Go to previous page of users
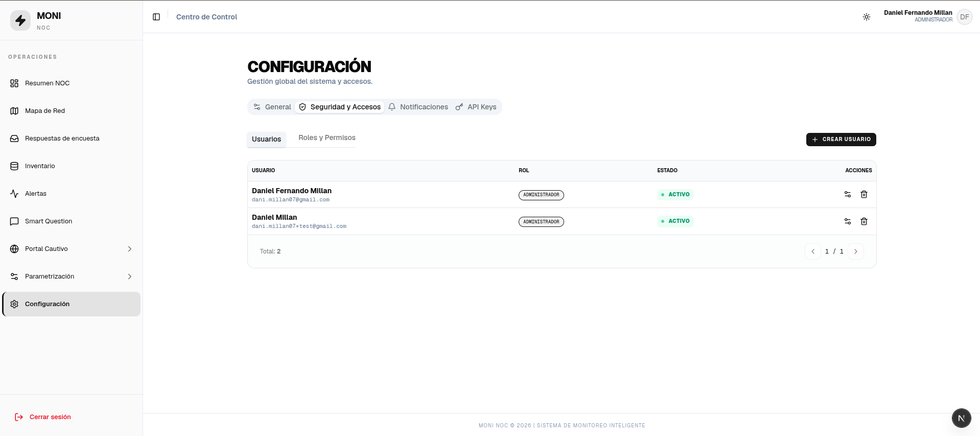This screenshot has height=436, width=980. coord(813,251)
